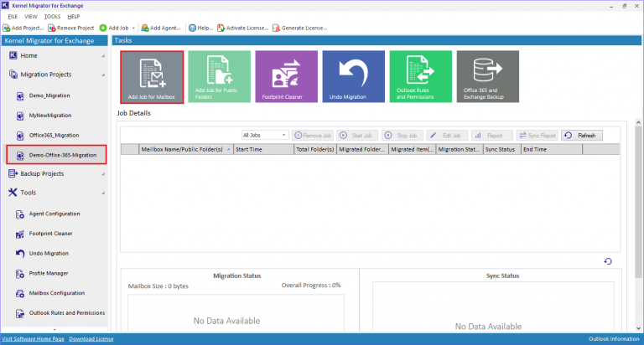Viewport: 644px width, 345px height.
Task: Click the Migrated Folder column header
Action: pos(362,149)
